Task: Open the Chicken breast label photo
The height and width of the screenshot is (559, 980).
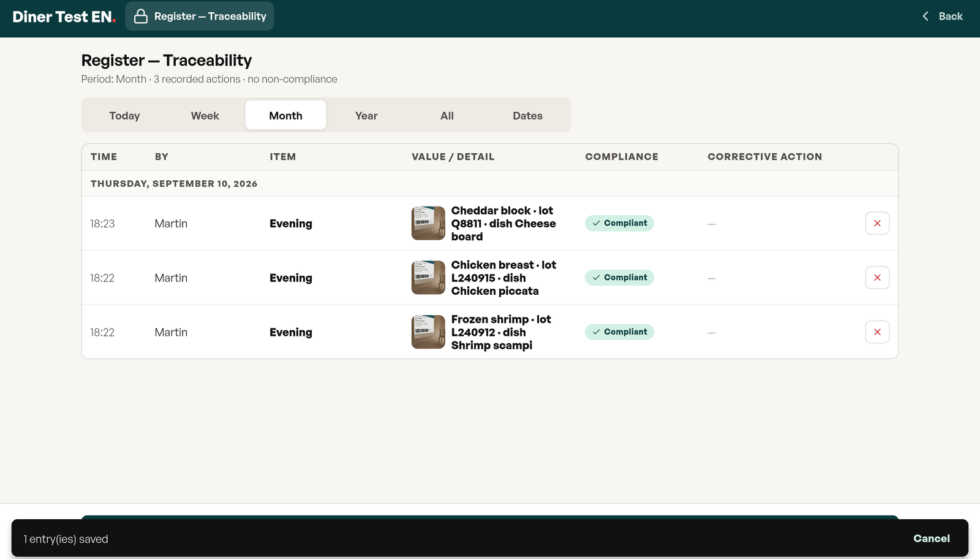Action: coord(428,278)
